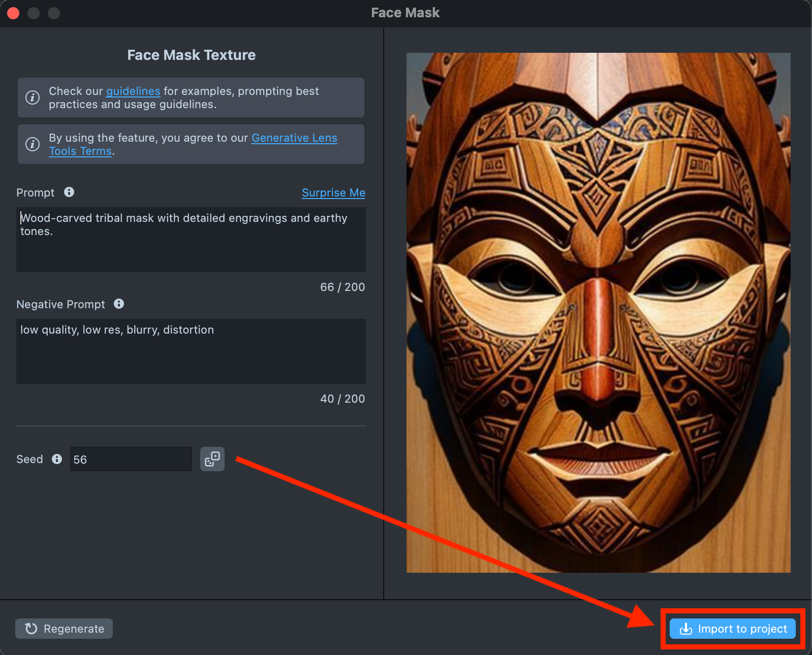Click the Negative Prompt label
Screen dimensions: 812x655
pyautogui.click(x=61, y=305)
